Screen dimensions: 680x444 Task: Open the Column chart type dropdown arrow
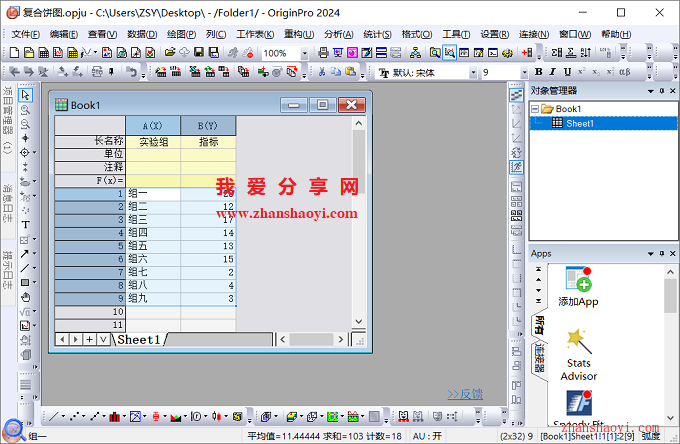click(x=124, y=417)
